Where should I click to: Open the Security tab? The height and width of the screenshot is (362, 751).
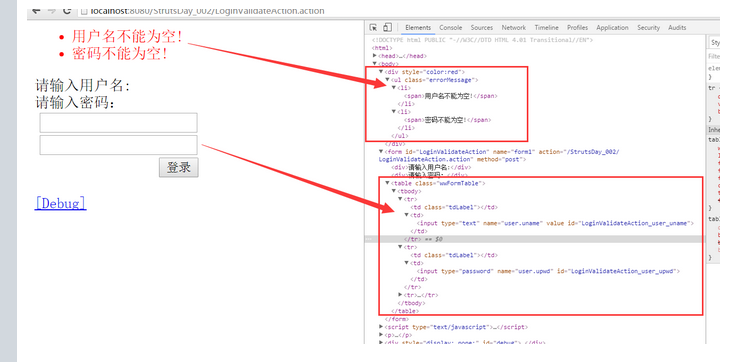[x=648, y=28]
